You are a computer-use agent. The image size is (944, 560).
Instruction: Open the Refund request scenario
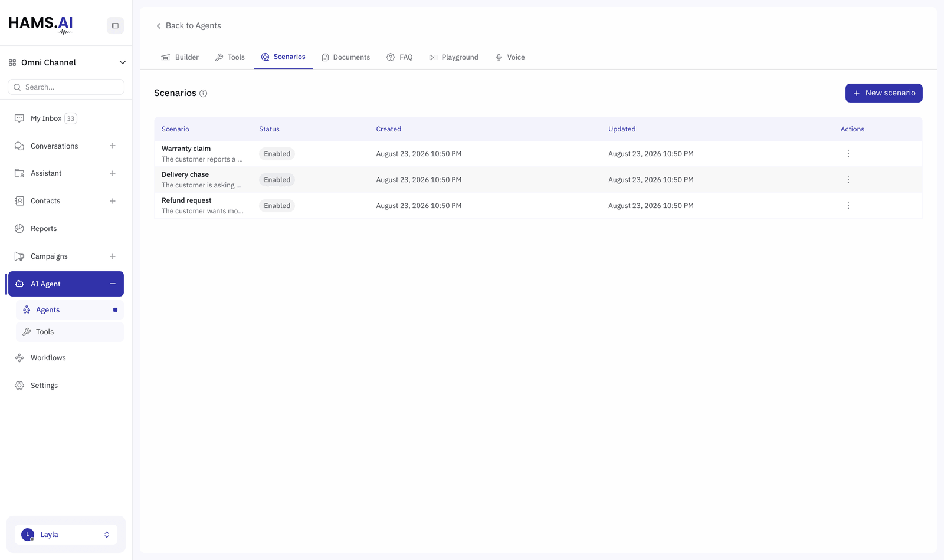[186, 200]
